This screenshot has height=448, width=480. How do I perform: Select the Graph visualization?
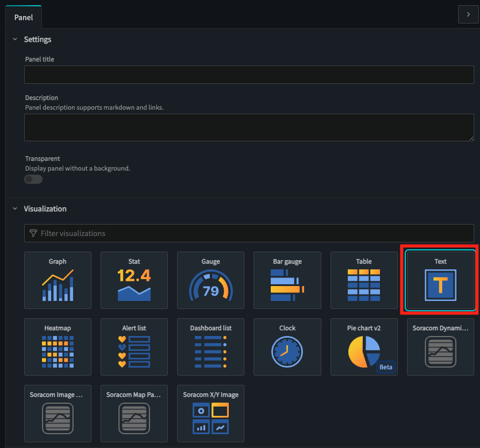(57, 280)
